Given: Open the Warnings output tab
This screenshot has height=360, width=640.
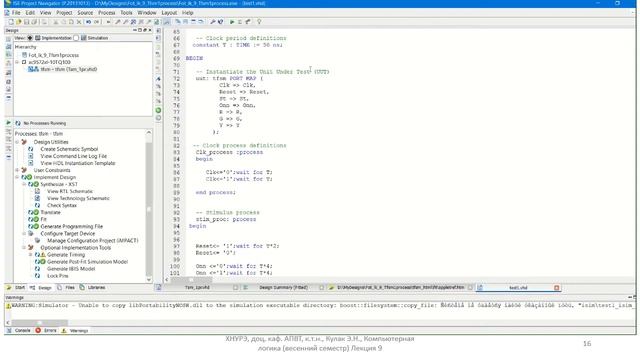Looking at the screenshot, I should tap(75, 331).
